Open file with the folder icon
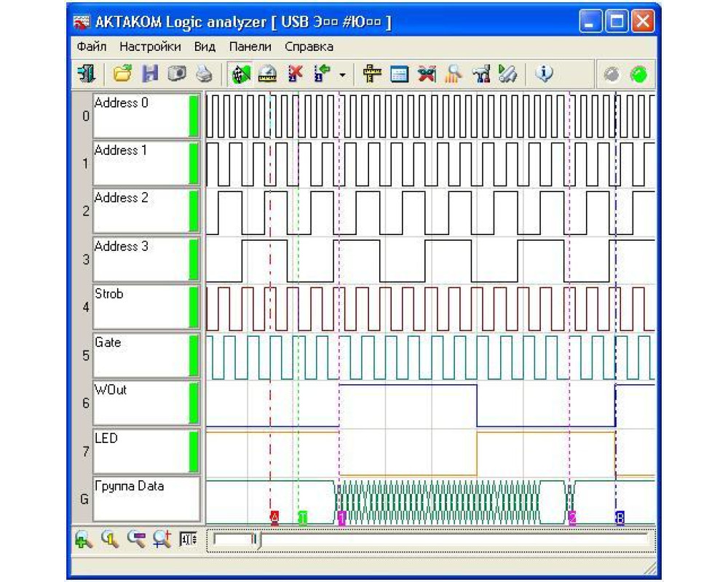 [x=122, y=74]
